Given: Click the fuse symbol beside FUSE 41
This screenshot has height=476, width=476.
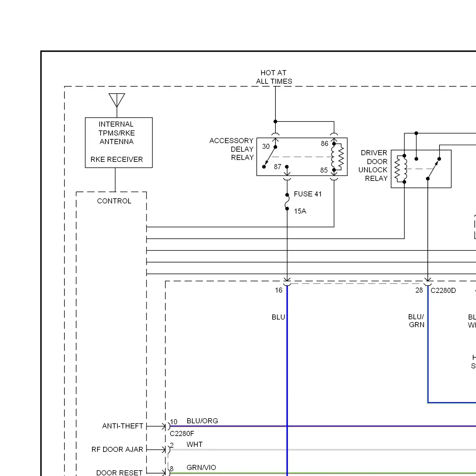Looking at the screenshot, I should [287, 202].
